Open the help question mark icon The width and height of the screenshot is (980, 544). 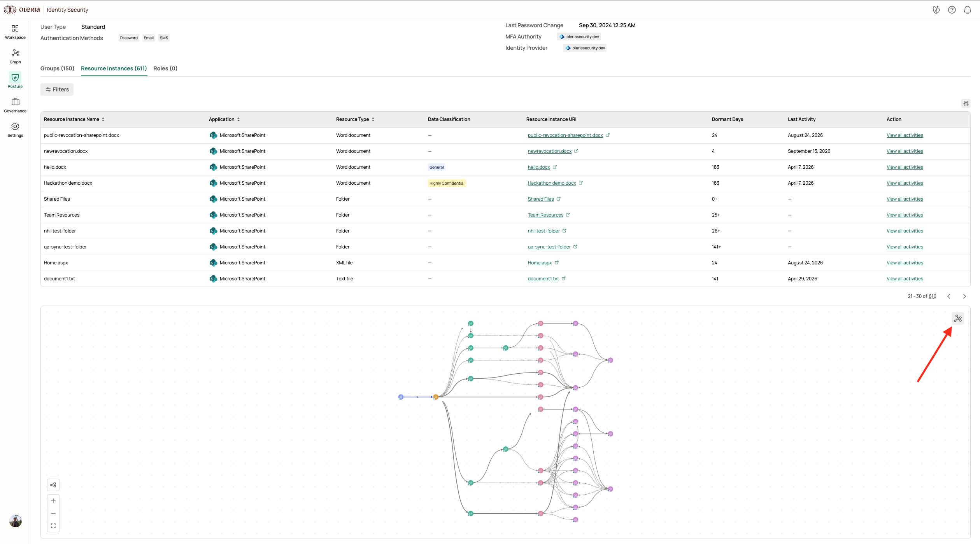[x=952, y=10]
